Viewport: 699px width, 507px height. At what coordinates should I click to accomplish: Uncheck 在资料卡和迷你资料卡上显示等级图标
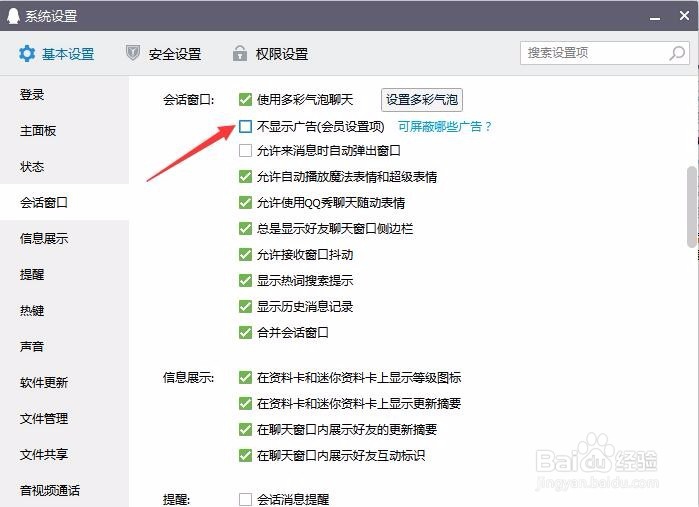click(x=245, y=378)
